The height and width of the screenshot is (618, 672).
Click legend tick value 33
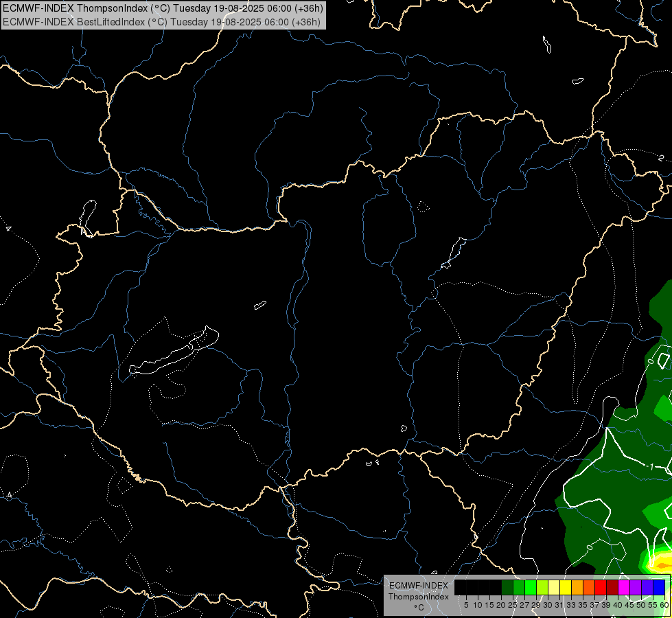pyautogui.click(x=572, y=605)
